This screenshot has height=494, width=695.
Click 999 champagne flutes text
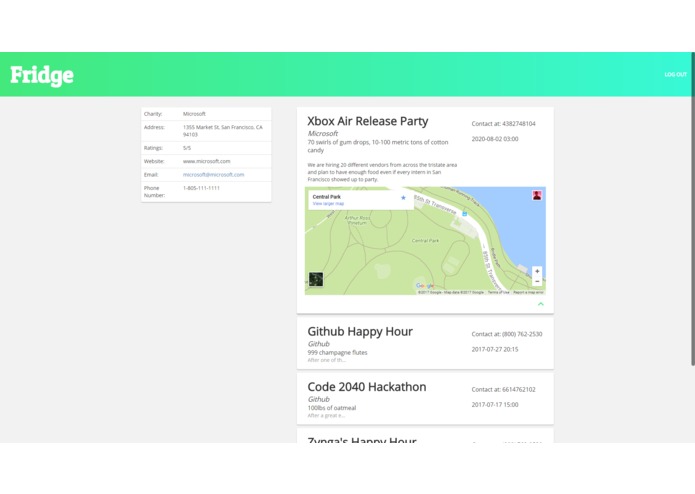point(337,353)
